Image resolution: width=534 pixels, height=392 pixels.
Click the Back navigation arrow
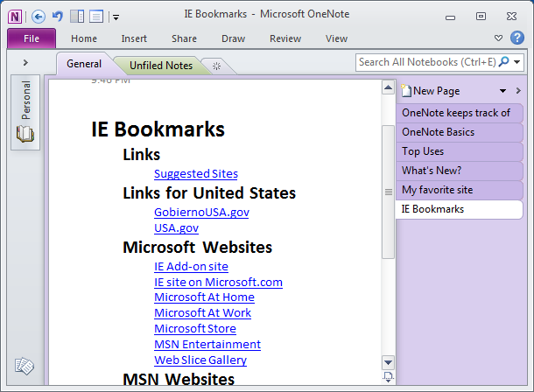[x=39, y=17]
